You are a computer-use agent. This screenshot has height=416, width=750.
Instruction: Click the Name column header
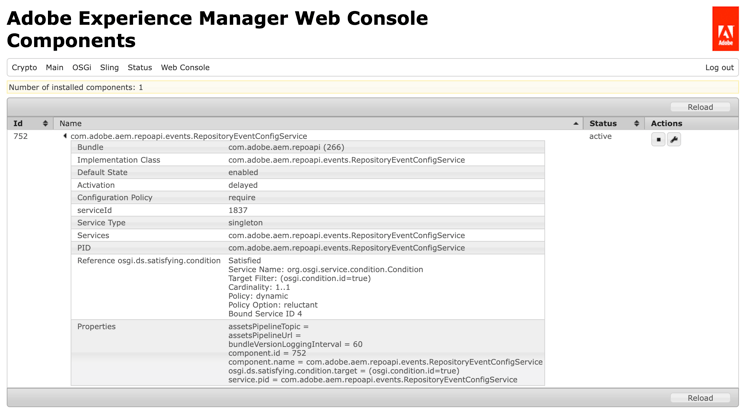point(318,123)
